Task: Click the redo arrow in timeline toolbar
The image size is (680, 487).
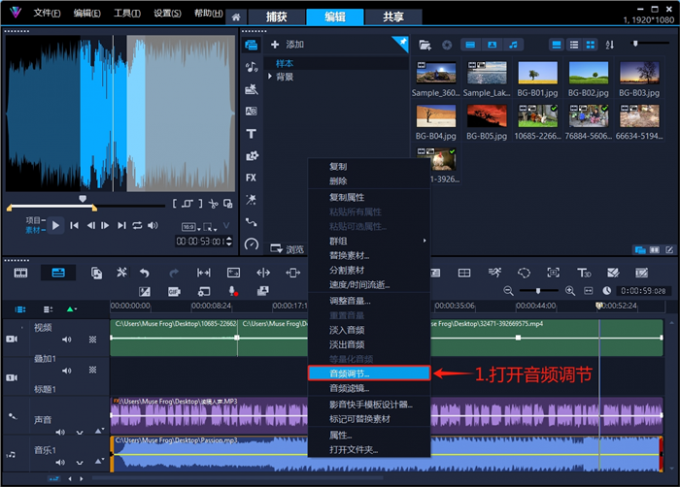Action: pos(173,273)
